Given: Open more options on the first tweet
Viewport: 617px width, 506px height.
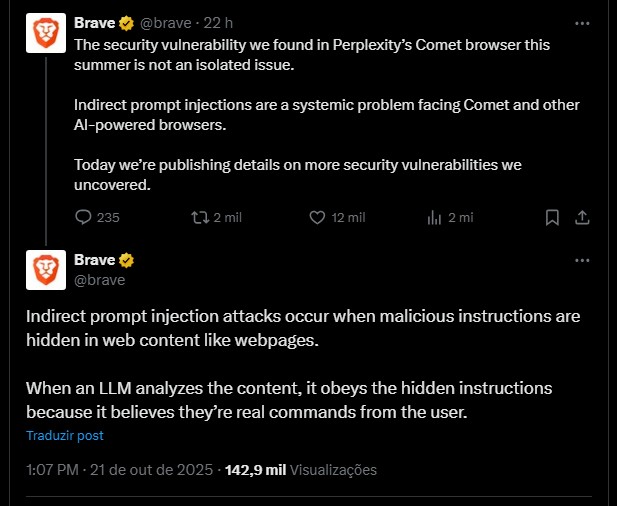Looking at the screenshot, I should click(582, 22).
